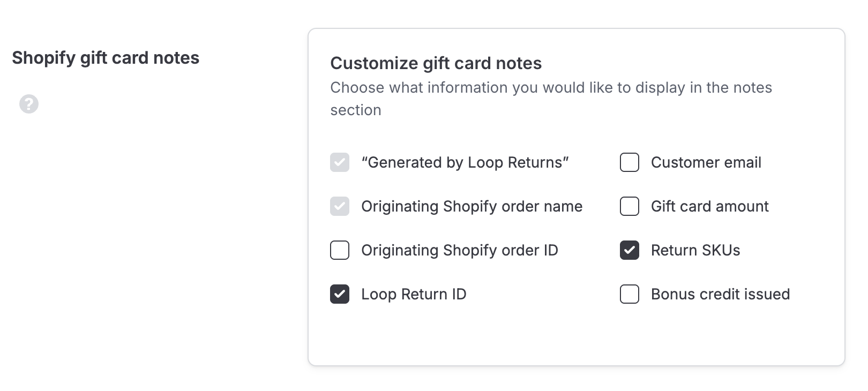Click the "Gift card amount" label text
868x391 pixels.
pyautogui.click(x=710, y=206)
